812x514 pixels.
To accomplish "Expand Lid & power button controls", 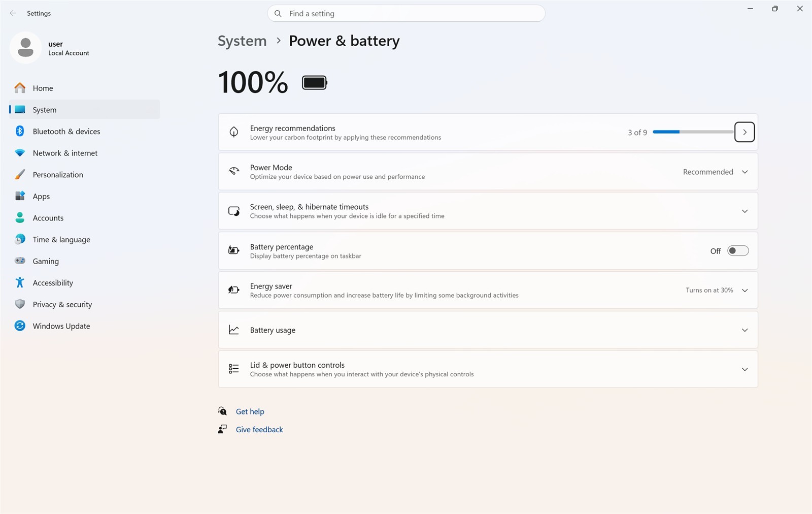I will pyautogui.click(x=488, y=369).
